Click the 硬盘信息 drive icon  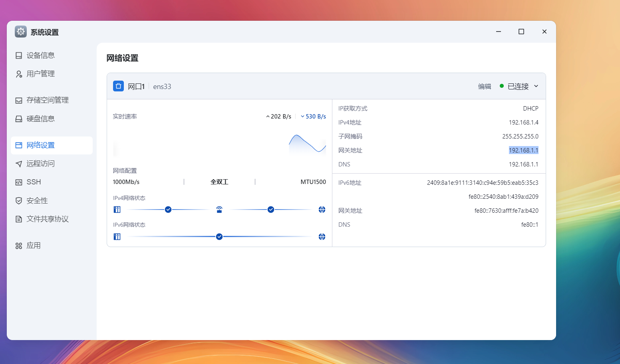point(19,119)
